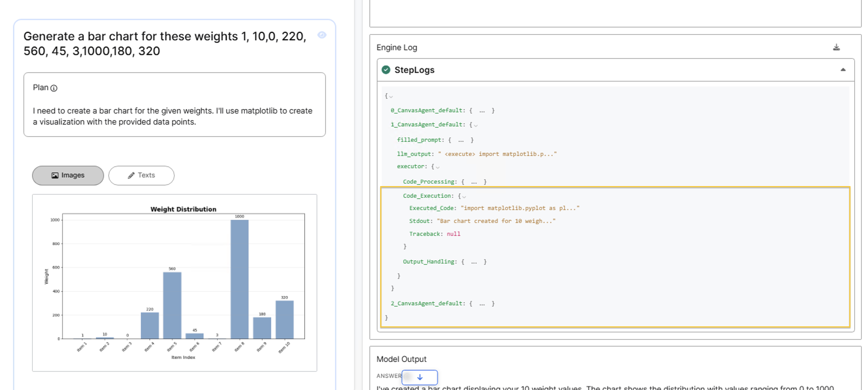Toggle the eye icon beside the prompt
Image resolution: width=868 pixels, height=390 pixels.
coord(322,35)
